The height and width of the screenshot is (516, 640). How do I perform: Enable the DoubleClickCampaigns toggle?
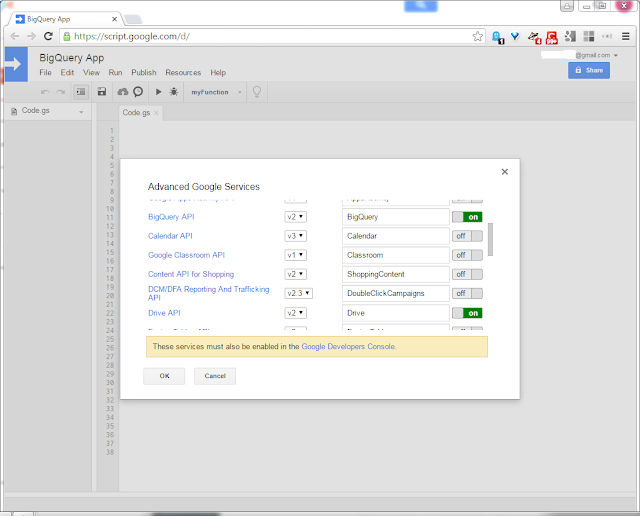click(467, 294)
